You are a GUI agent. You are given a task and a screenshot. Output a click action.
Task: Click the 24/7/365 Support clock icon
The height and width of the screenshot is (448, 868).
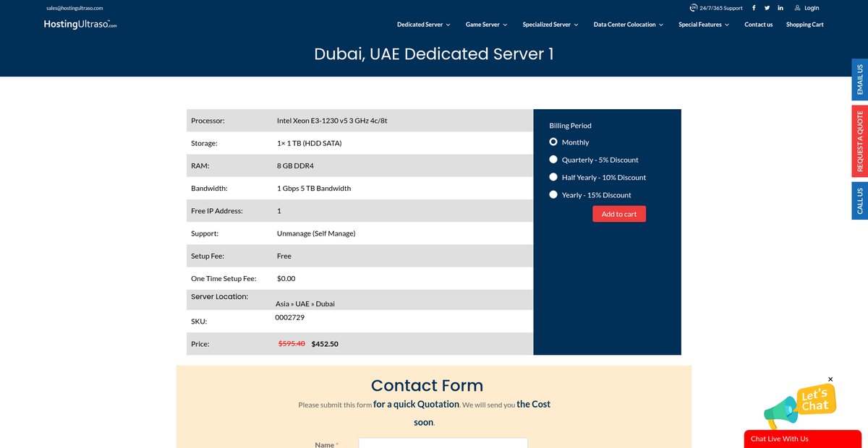pos(693,8)
